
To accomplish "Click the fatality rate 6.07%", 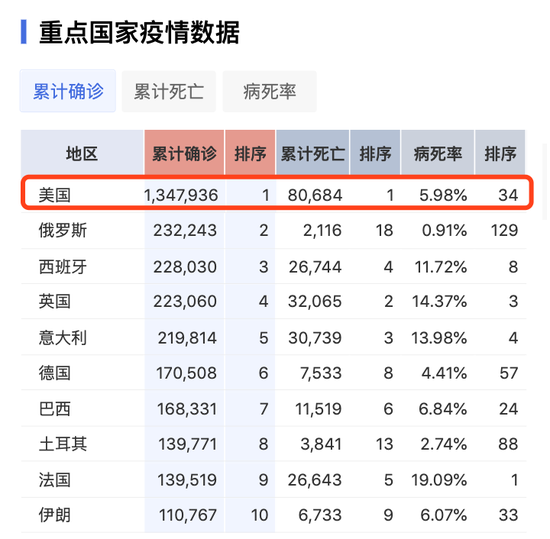I will 444,515.
